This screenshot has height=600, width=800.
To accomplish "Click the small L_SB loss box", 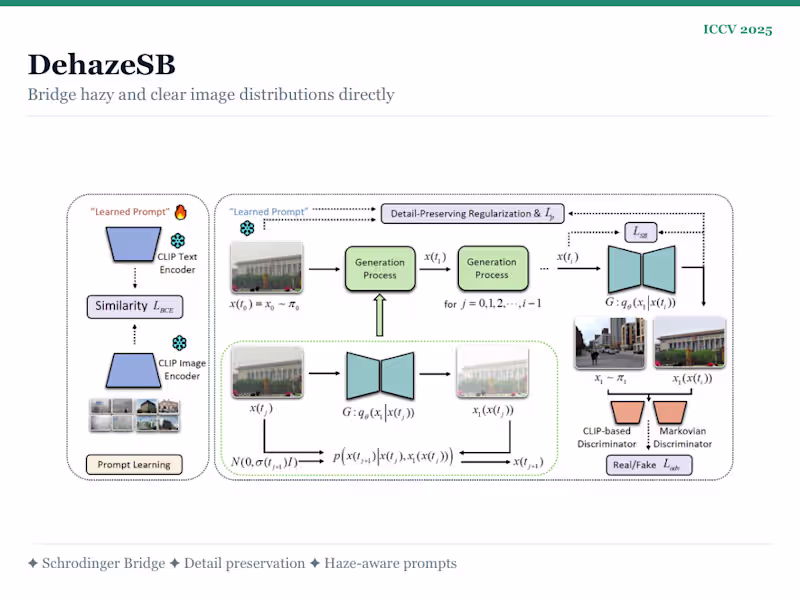I will (x=640, y=232).
